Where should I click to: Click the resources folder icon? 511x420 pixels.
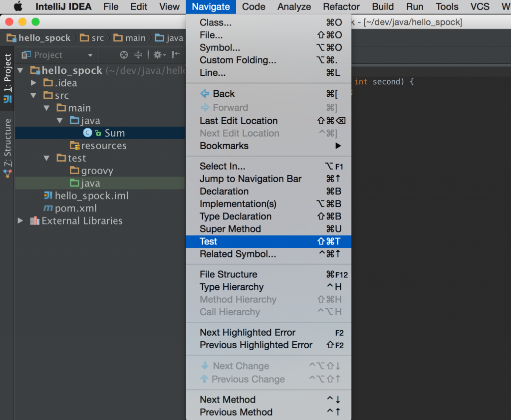tap(75, 145)
